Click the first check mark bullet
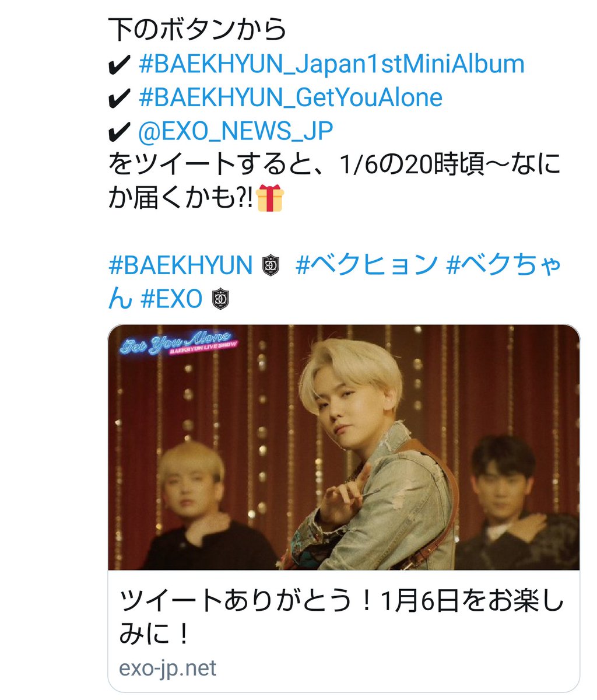This screenshot has height=700, width=597. 120,65
